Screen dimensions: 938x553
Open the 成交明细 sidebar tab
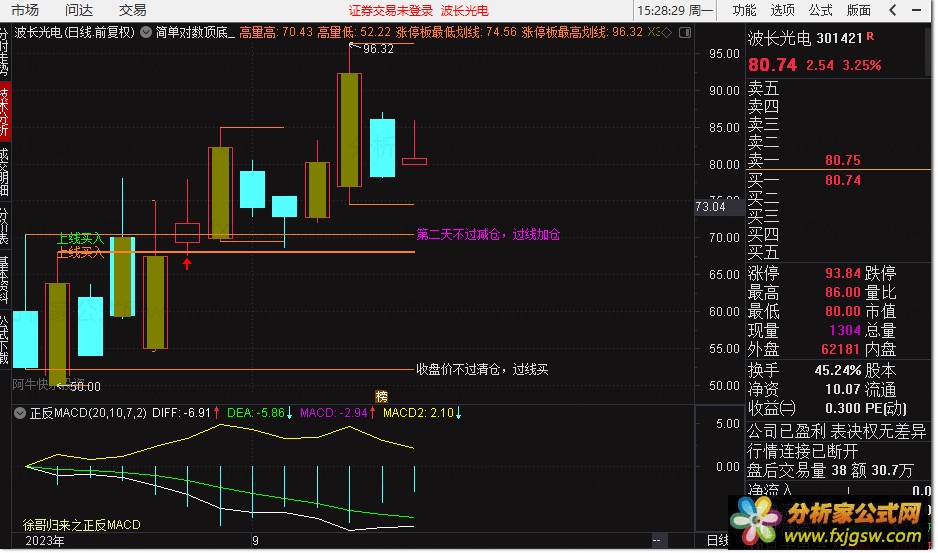pyautogui.click(x=5, y=172)
